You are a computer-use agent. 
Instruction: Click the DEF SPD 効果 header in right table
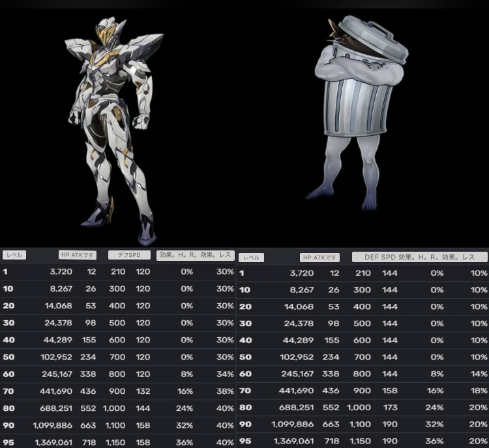click(419, 257)
